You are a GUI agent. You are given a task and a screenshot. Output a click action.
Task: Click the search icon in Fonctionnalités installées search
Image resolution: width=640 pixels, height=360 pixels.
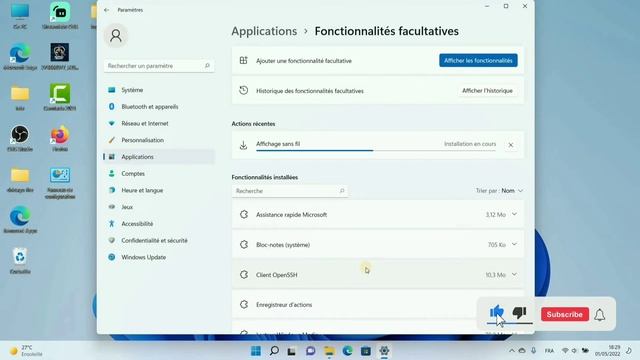[x=342, y=191]
